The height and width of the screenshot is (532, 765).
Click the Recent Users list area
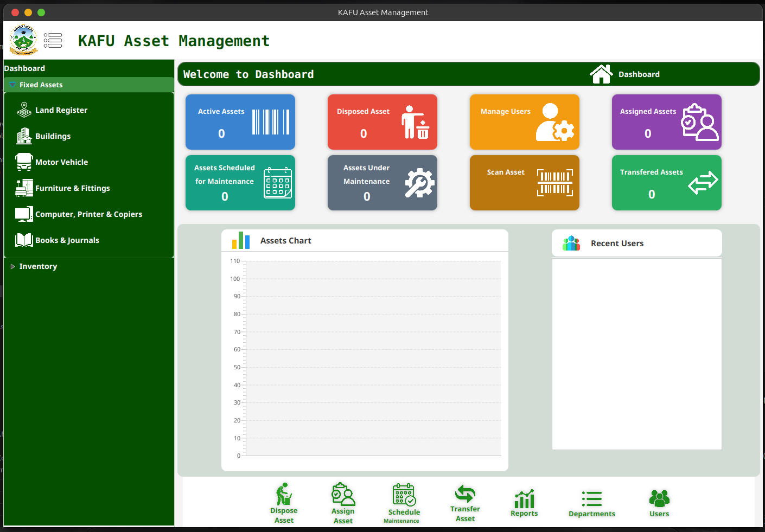(x=636, y=354)
